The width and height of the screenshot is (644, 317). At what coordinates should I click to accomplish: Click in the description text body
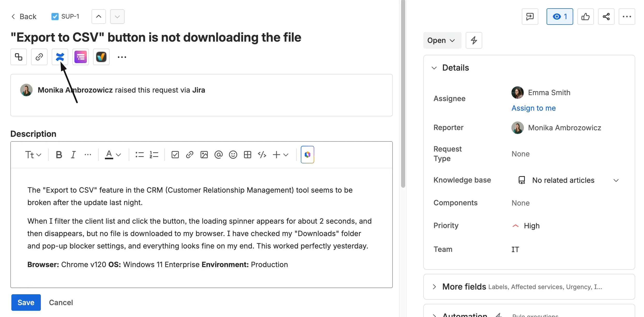click(x=202, y=228)
